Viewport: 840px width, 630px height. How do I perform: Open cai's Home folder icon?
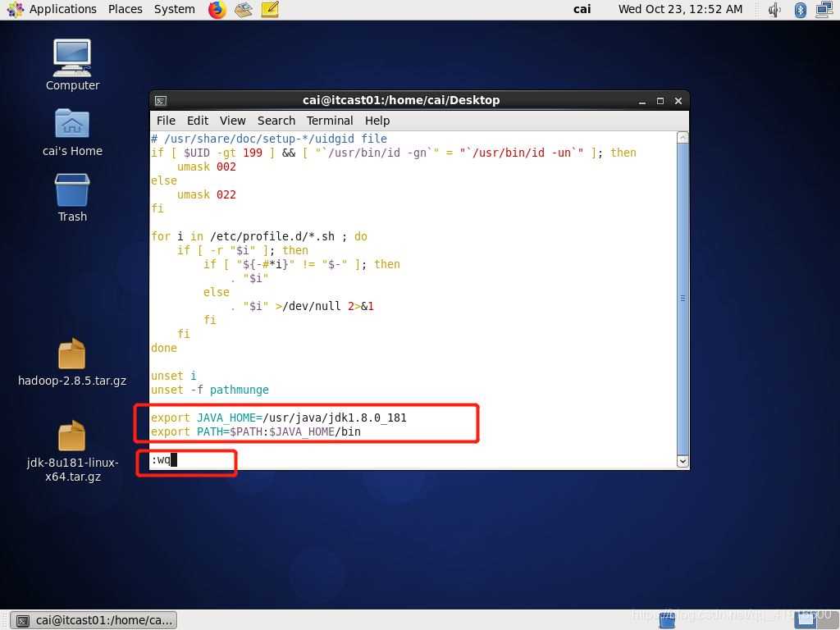[x=72, y=131]
